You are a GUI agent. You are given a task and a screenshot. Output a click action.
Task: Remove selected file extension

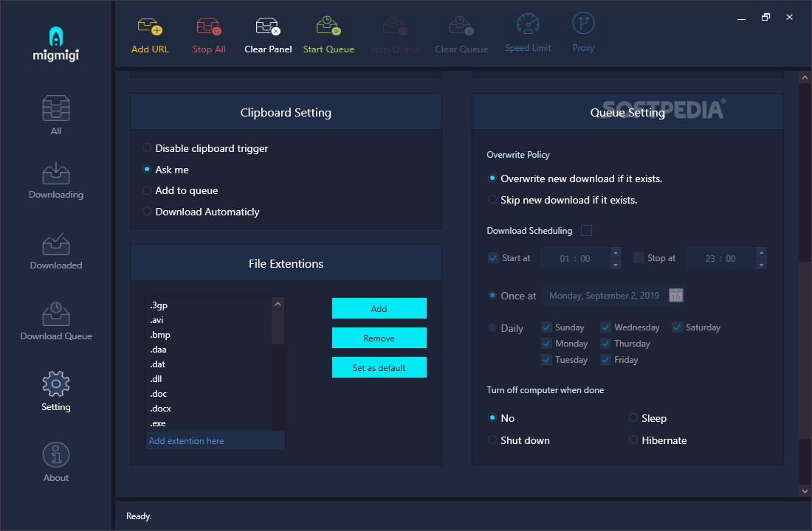379,337
